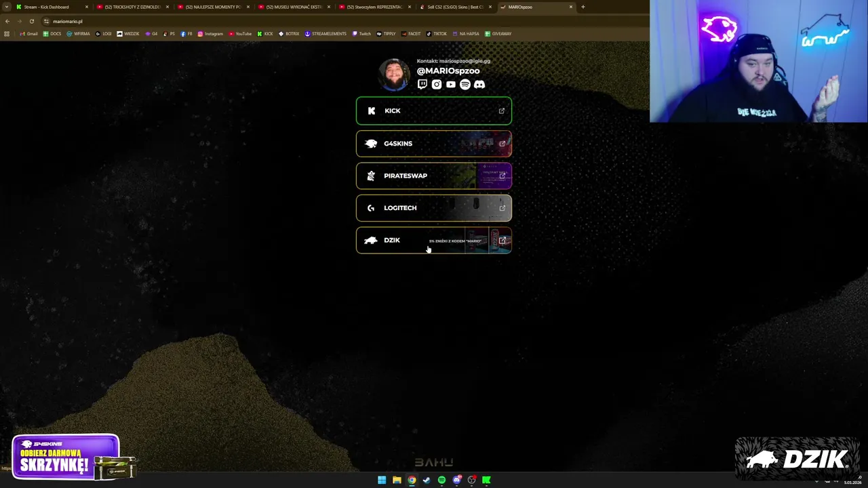
Task: Open the Twitch bookmark
Action: [361, 33]
